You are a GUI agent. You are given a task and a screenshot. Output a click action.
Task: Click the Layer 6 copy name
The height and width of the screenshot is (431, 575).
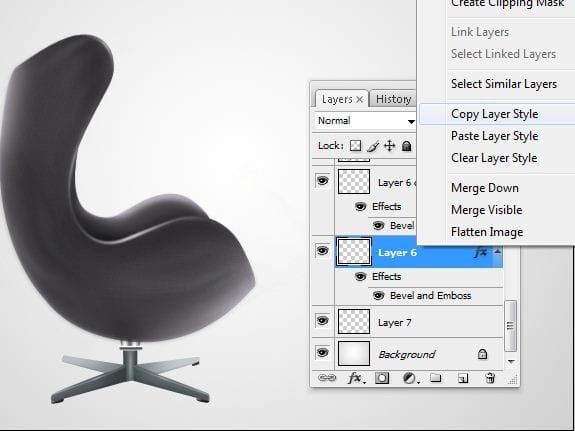[397, 183]
